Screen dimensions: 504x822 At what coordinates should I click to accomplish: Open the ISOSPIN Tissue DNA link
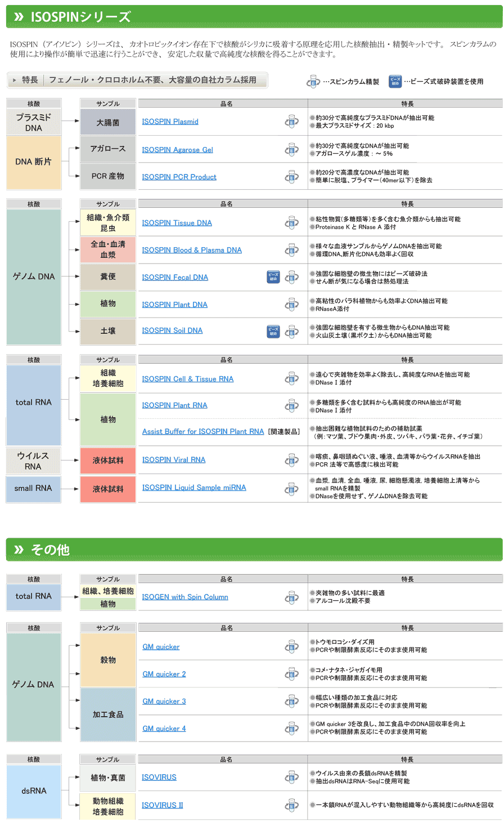(x=177, y=223)
